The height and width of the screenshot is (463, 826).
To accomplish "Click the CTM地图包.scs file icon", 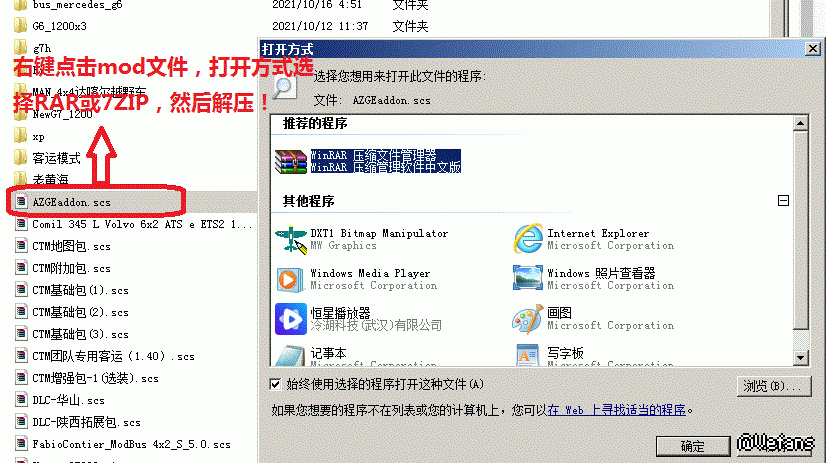I will [21, 246].
